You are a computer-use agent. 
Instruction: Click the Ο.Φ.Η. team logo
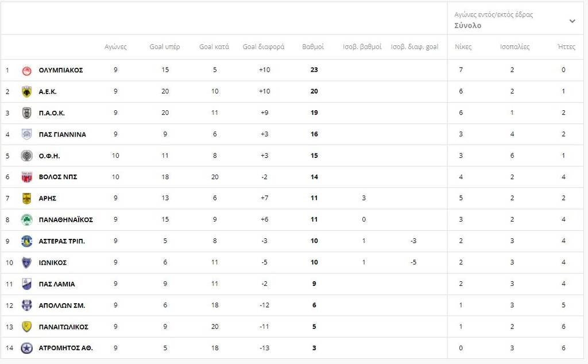[26, 156]
